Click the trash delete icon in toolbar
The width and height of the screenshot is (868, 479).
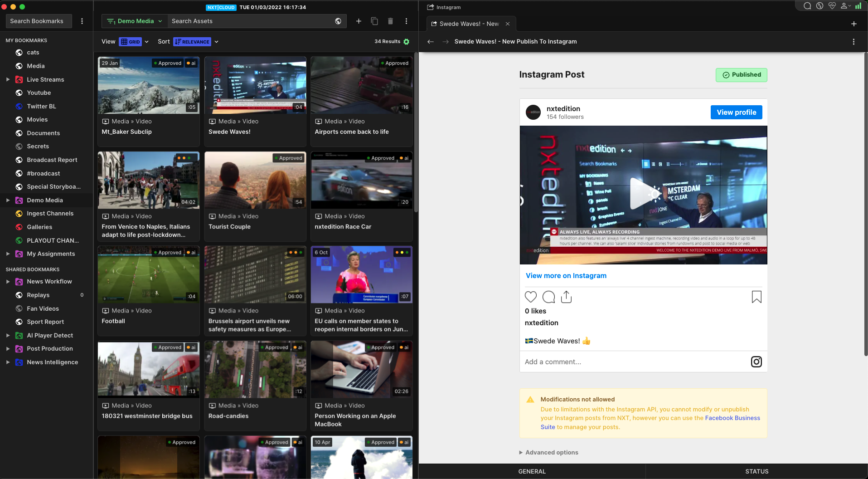pyautogui.click(x=390, y=21)
